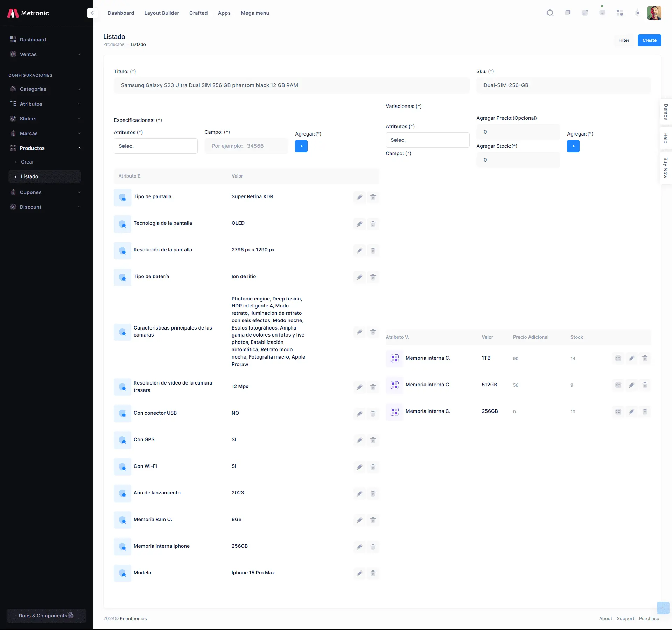Click the search icon in header
The width and height of the screenshot is (672, 630).
pos(550,13)
